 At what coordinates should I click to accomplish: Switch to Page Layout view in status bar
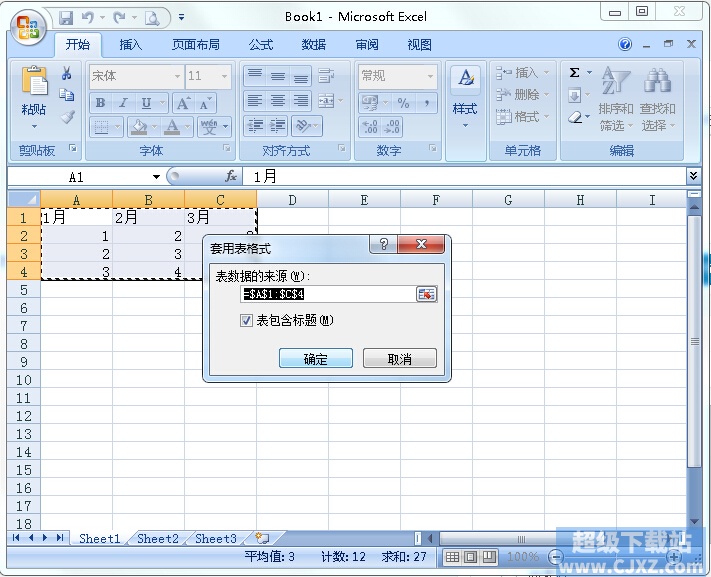coord(470,557)
